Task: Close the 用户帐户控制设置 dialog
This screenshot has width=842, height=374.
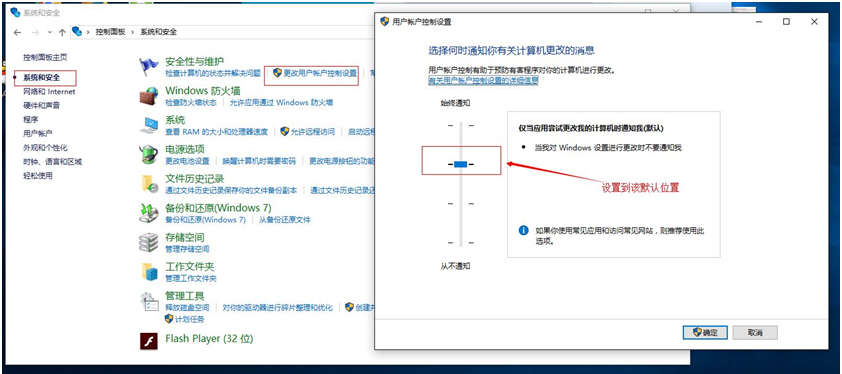Action: [815, 21]
